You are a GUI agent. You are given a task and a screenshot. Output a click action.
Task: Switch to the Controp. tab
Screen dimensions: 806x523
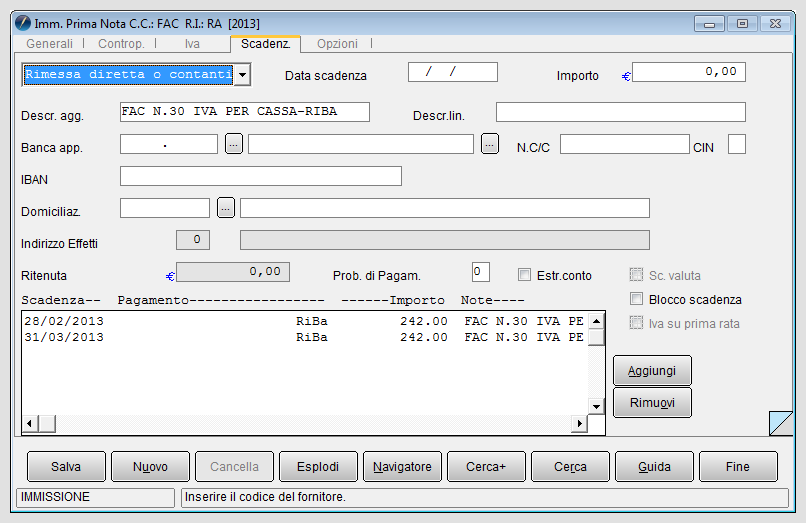(x=121, y=44)
